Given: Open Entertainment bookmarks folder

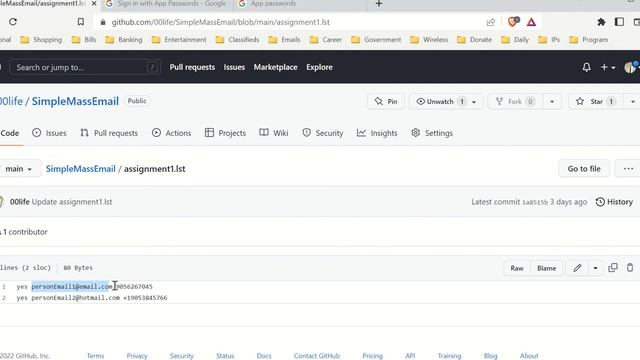Looking at the screenshot, I should (179, 40).
